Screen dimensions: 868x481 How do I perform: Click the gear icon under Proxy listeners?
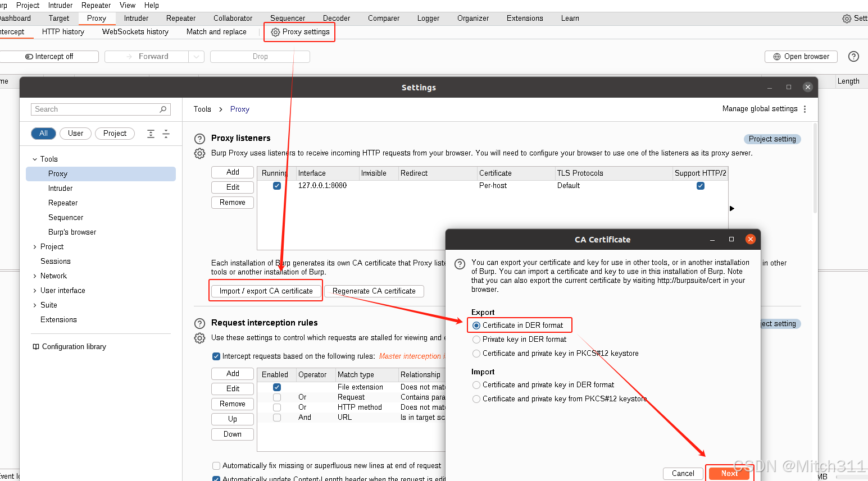tap(199, 153)
